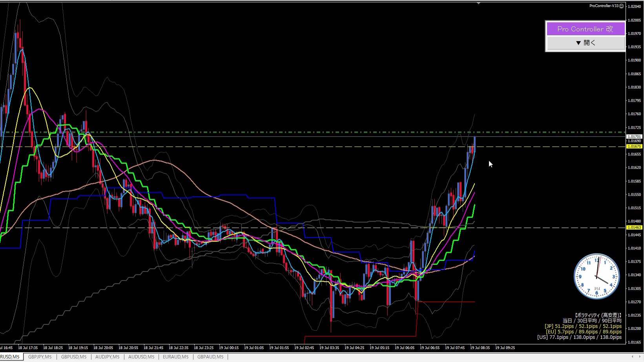Viewport: 644px width, 362px height.
Task: Switch to the GBPUSD,M5 chart tab
Action: pos(73,357)
